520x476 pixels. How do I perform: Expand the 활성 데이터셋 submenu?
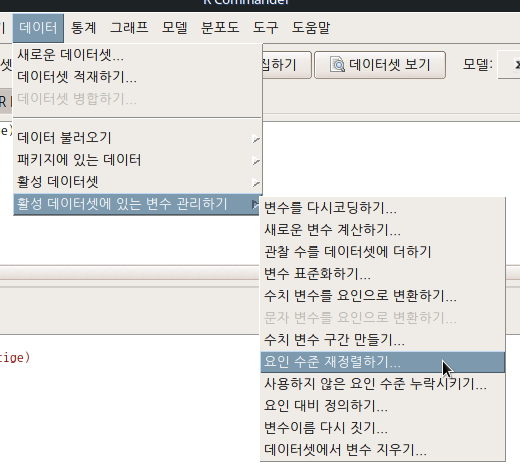click(137, 182)
